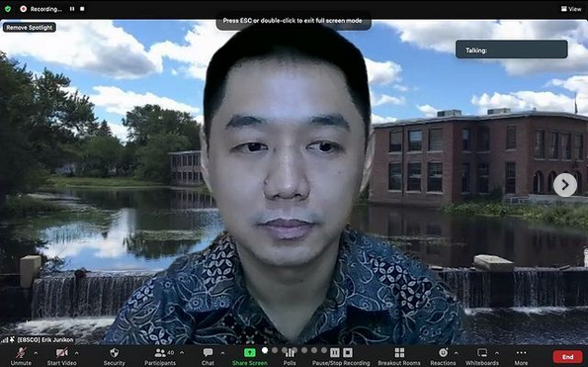Expand audio options arrow beside Unmute
The height and width of the screenshot is (367, 588).
[x=36, y=353]
